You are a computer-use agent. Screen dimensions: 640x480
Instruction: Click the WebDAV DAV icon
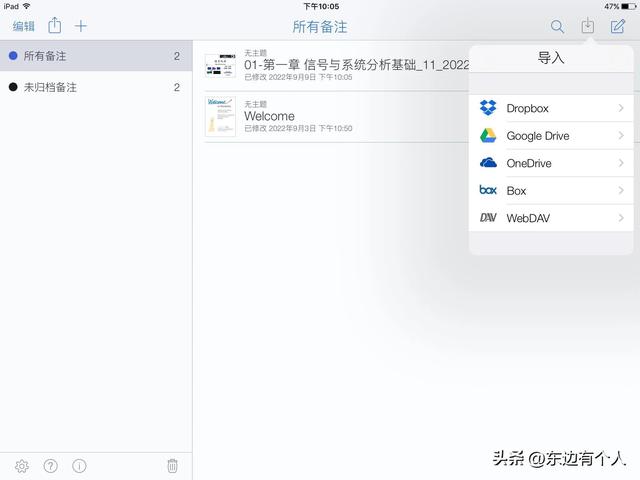click(488, 218)
